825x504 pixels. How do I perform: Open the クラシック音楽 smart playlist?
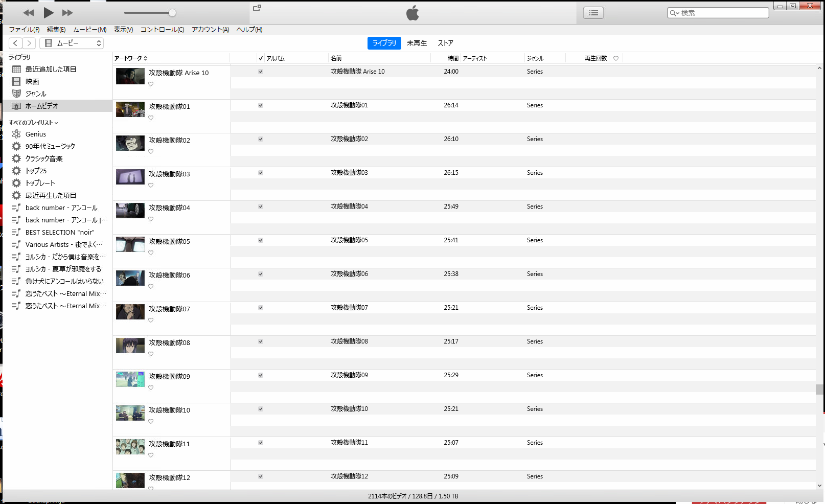point(58,158)
